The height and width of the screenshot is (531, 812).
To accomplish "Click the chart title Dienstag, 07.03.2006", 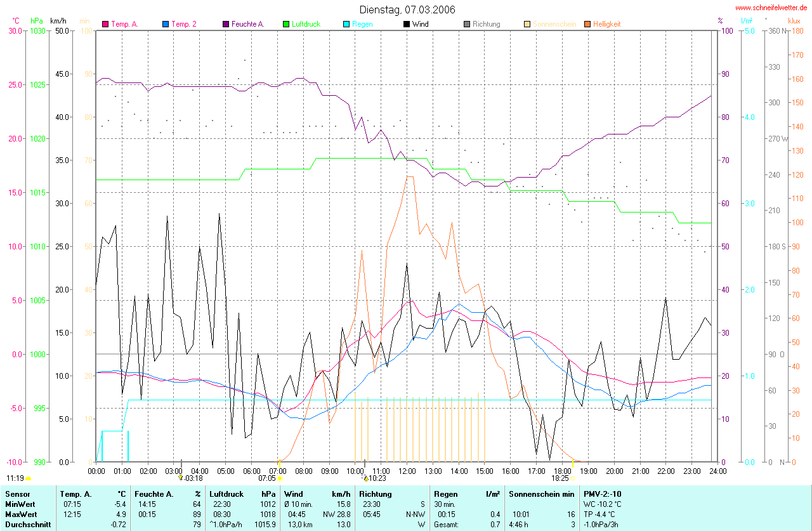I will (407, 10).
